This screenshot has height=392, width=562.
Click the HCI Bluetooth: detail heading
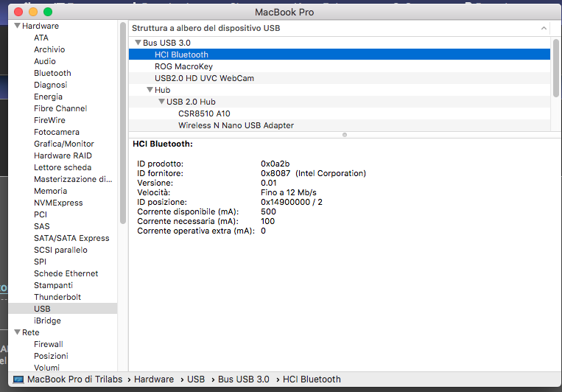[163, 144]
